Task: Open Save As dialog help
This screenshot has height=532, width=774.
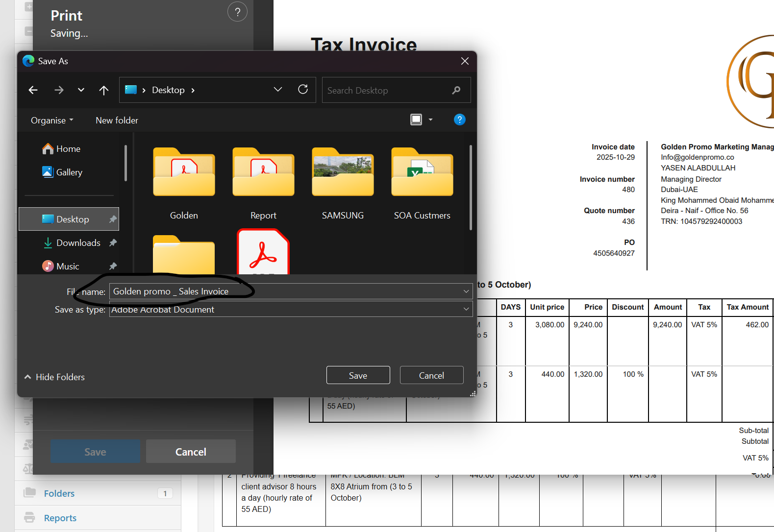Action: pos(459,120)
